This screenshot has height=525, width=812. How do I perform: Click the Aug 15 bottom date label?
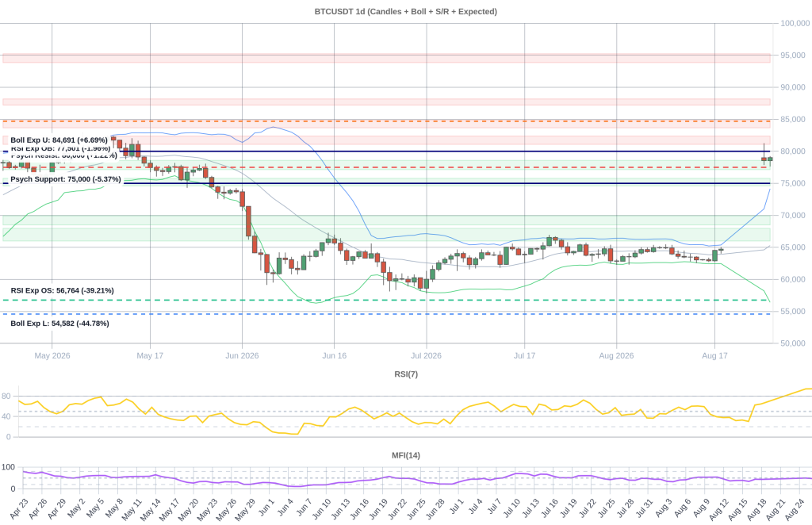click(x=739, y=509)
